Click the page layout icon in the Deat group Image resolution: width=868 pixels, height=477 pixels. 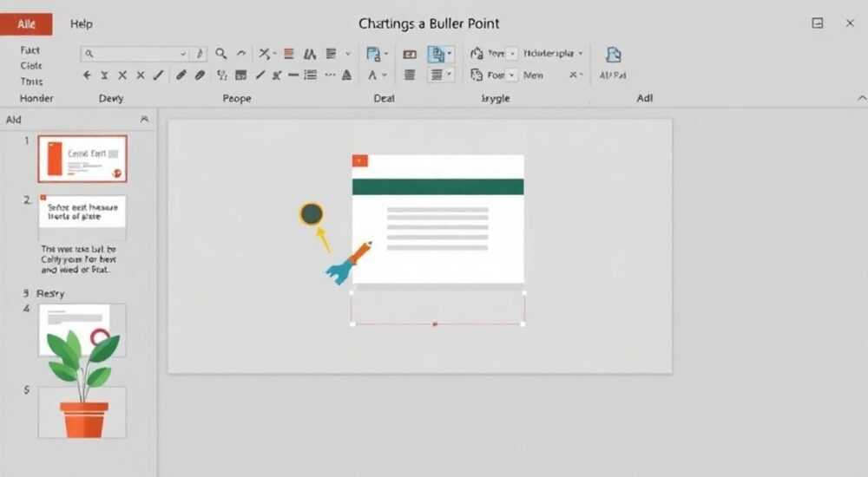[373, 54]
